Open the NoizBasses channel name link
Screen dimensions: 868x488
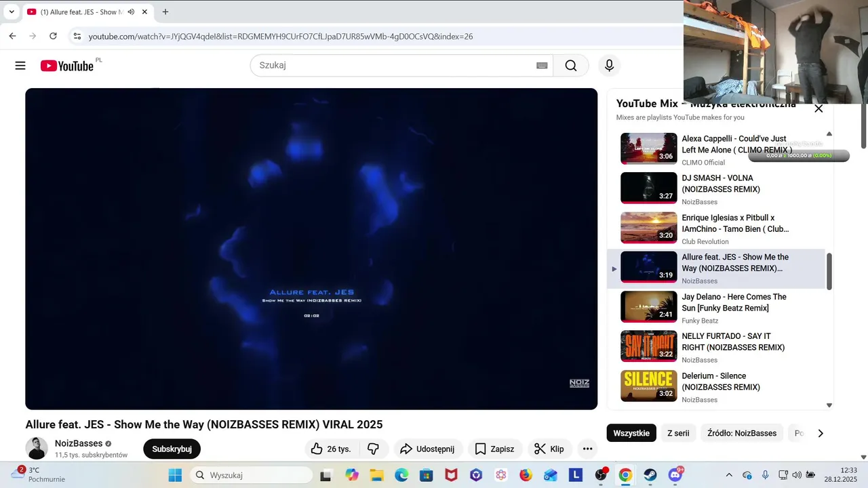(79, 443)
